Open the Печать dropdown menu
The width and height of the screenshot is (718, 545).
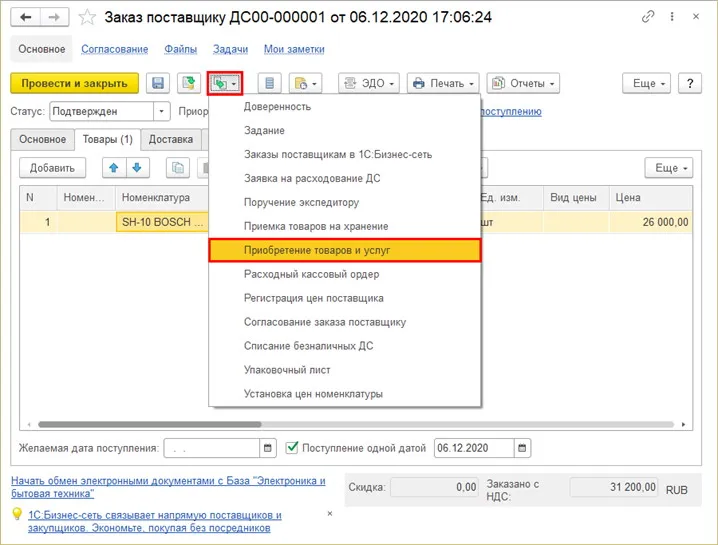point(444,84)
